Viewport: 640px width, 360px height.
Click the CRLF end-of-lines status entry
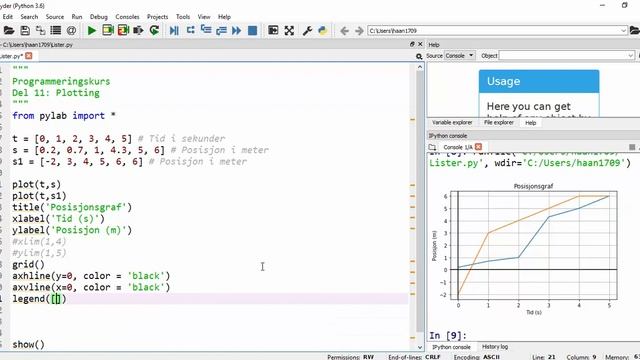point(432,357)
